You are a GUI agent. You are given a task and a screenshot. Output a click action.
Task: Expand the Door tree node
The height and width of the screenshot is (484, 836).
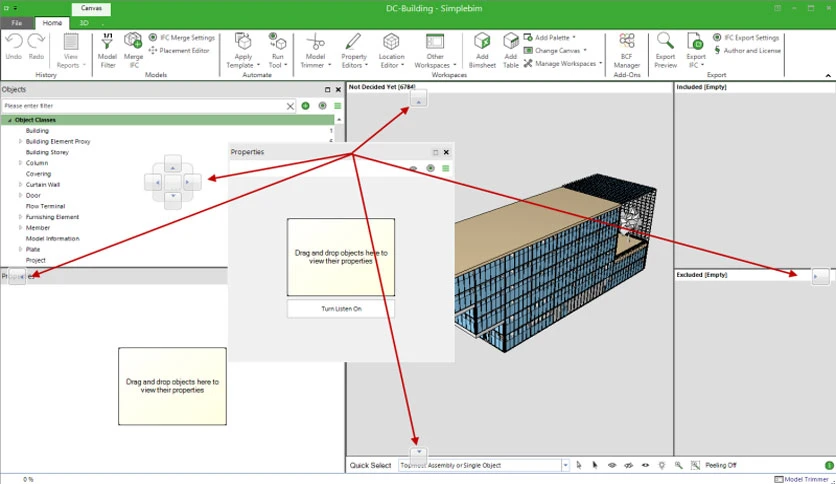pyautogui.click(x=20, y=195)
